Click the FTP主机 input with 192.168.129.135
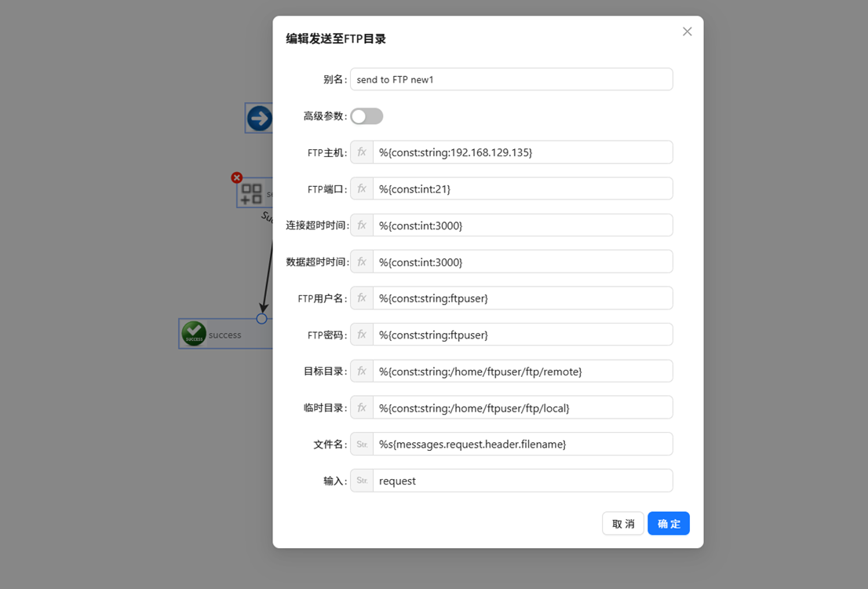 point(522,152)
